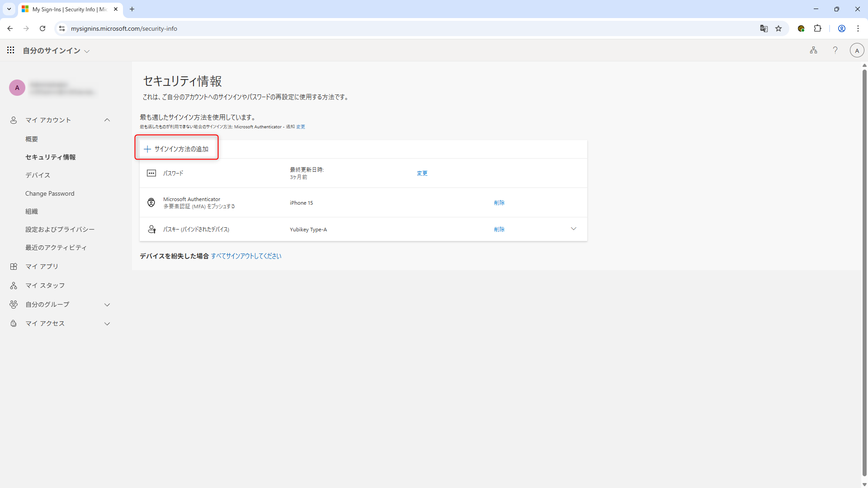
Task: Expand the マイ アクセス menu
Action: tap(107, 324)
